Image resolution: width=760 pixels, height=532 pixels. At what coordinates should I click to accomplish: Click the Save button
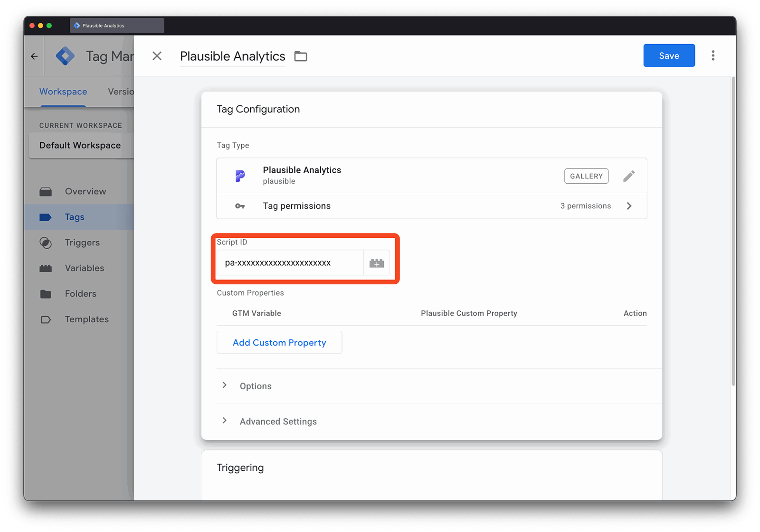click(668, 56)
